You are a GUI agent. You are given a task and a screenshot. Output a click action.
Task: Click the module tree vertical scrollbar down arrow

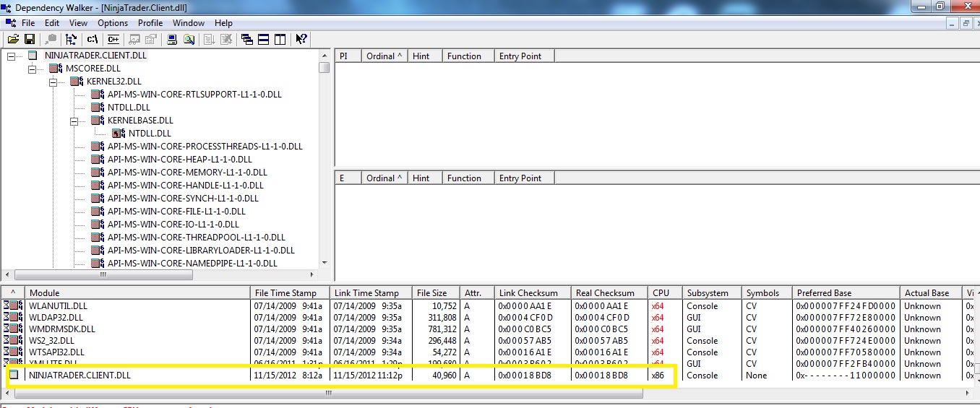(324, 264)
